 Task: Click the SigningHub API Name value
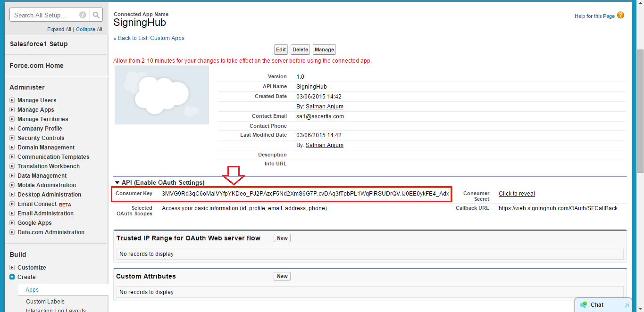[x=311, y=87]
